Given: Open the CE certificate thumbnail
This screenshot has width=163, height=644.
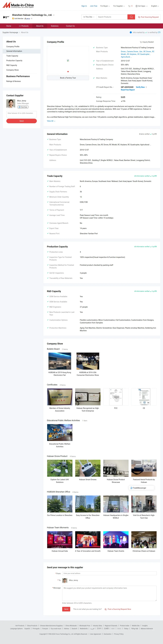Looking at the screenshot, I should (x=144, y=397).
